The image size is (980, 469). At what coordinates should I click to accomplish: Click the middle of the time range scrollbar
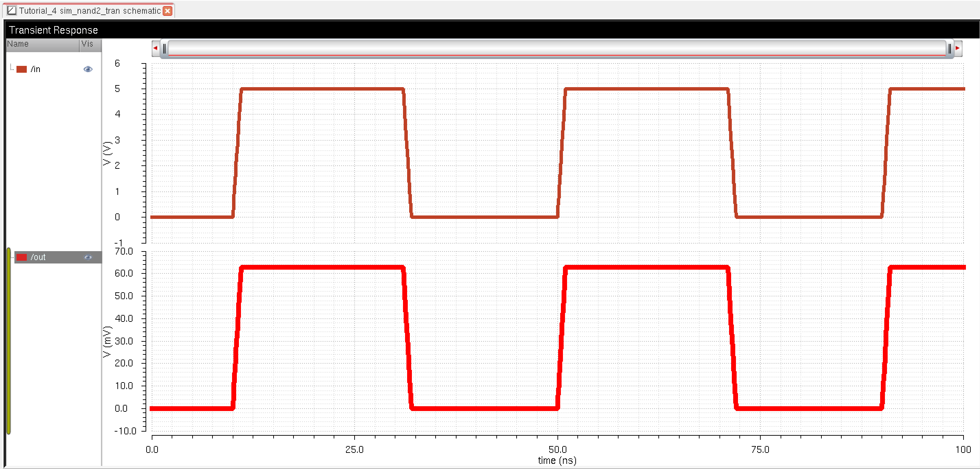(557, 48)
